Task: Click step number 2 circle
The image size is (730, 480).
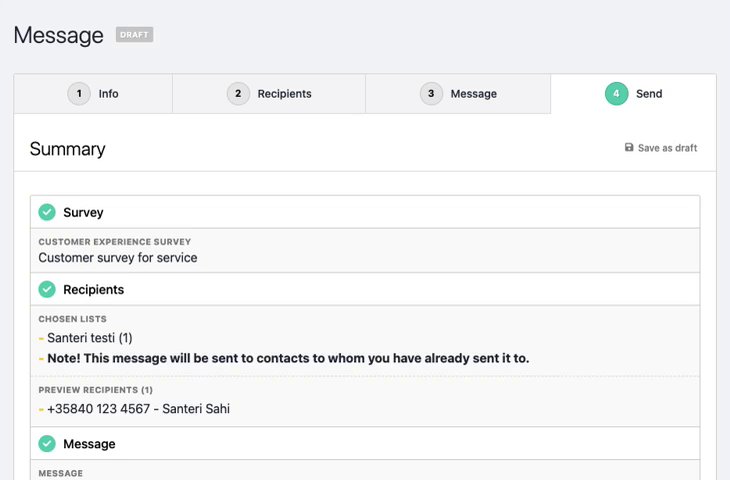Action: click(238, 94)
